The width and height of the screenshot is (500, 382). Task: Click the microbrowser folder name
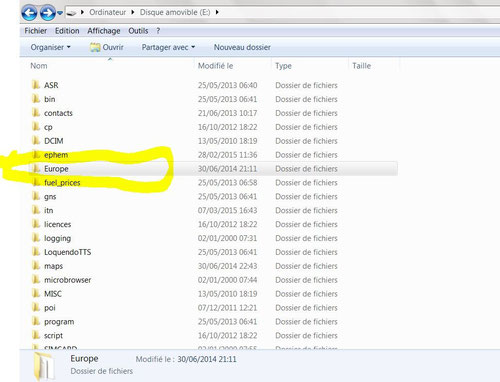click(67, 280)
